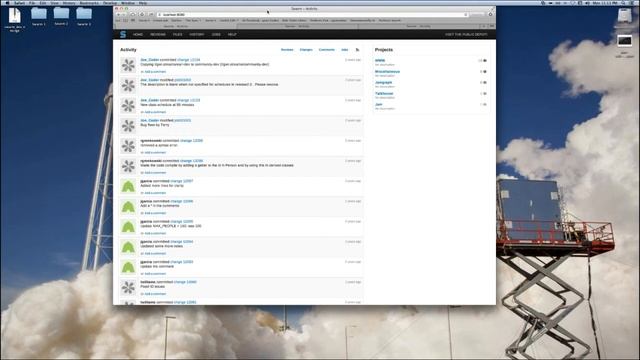
Task: Open the Bookmarks menu in the menu bar
Action: (x=89, y=2)
